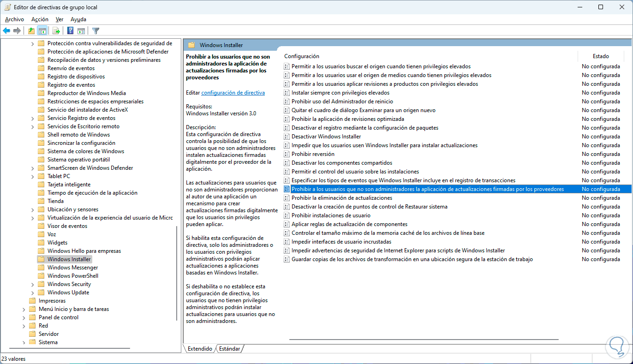
Task: Click the folder icon next to Tienda
Action: [x=41, y=201]
